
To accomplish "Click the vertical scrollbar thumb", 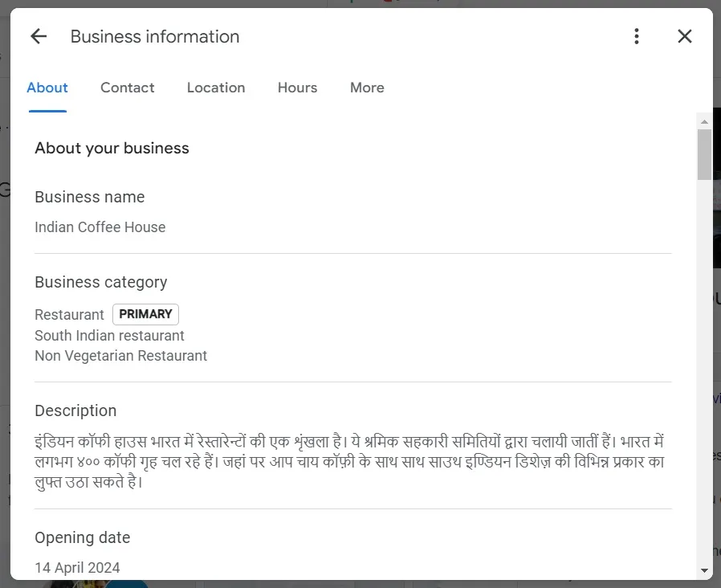I will click(704, 154).
